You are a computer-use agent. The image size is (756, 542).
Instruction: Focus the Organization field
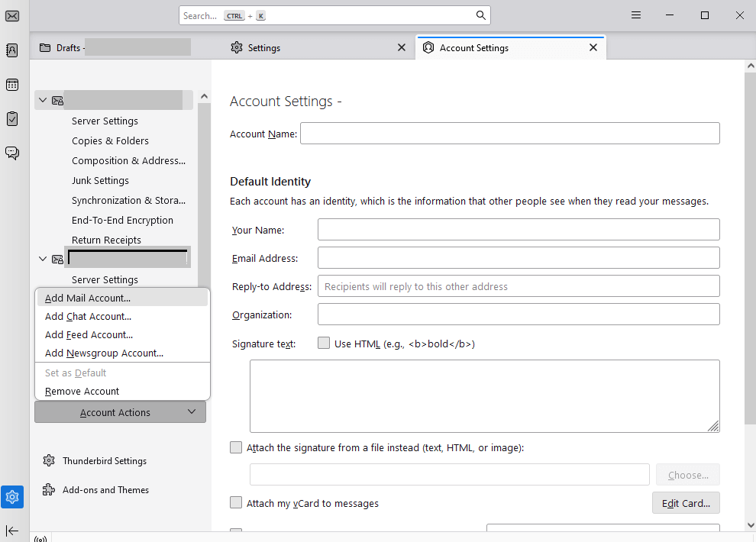pos(519,314)
